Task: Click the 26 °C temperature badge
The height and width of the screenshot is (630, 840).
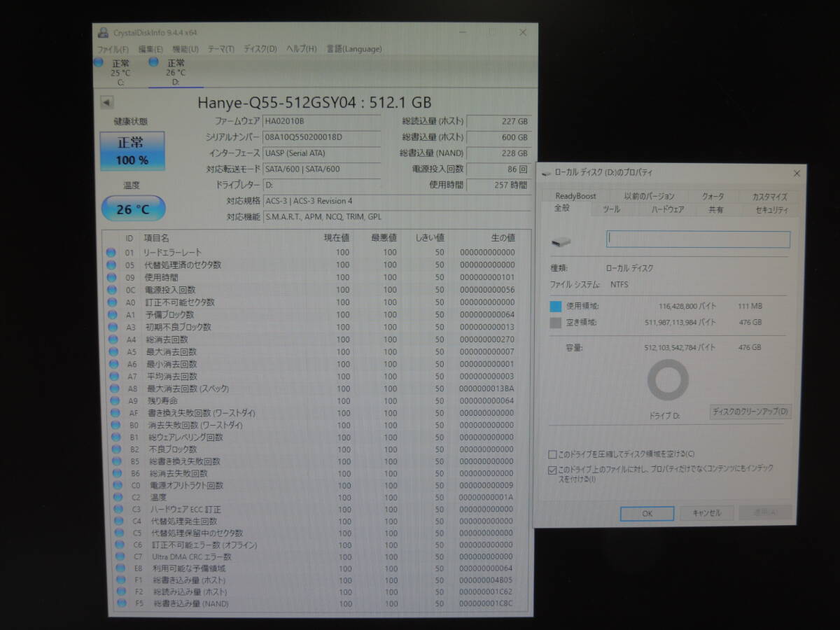Action: (x=133, y=208)
